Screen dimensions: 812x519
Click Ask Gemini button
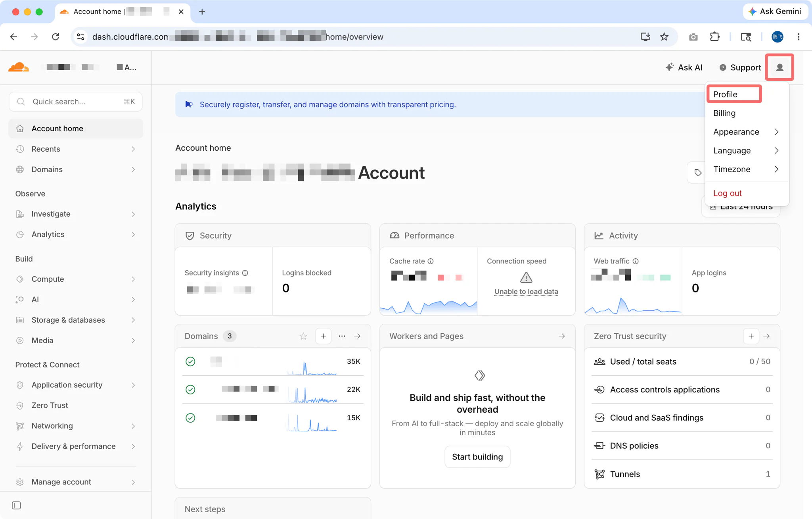tap(775, 12)
